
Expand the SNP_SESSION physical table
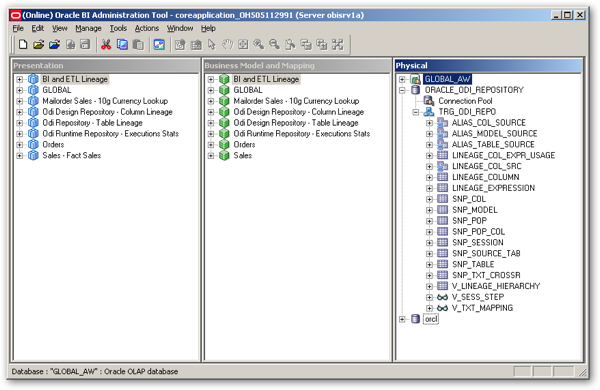pyautogui.click(x=429, y=243)
